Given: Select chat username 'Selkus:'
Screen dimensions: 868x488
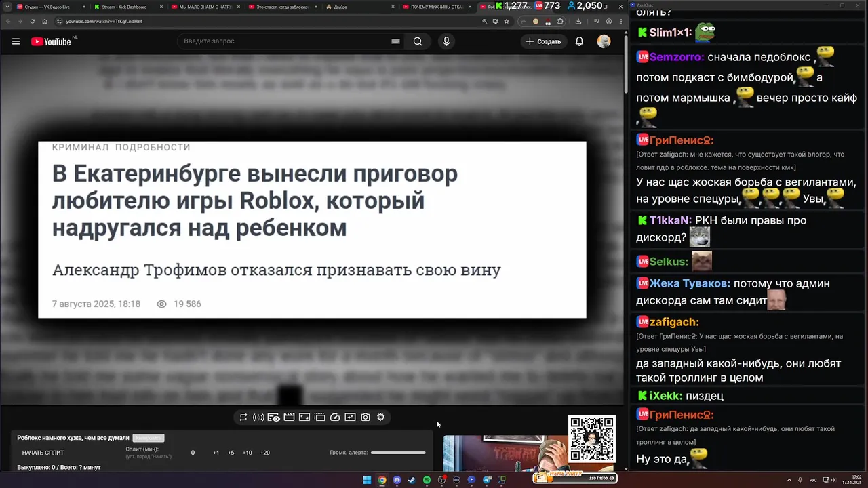Looking at the screenshot, I should 669,261.
